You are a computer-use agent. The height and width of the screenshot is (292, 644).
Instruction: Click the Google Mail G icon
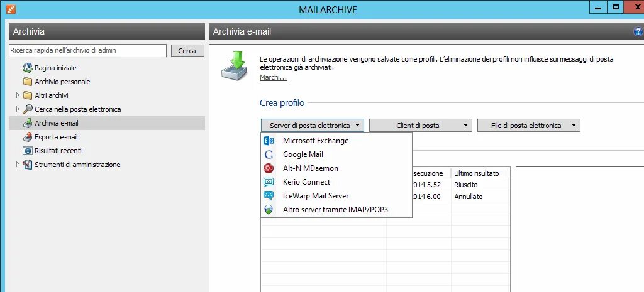(268, 154)
